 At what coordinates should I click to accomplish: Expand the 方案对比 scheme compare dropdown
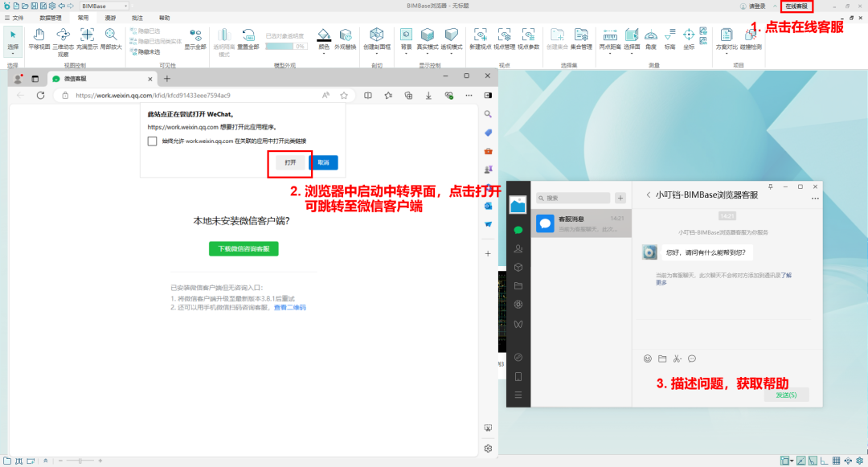[x=726, y=54]
